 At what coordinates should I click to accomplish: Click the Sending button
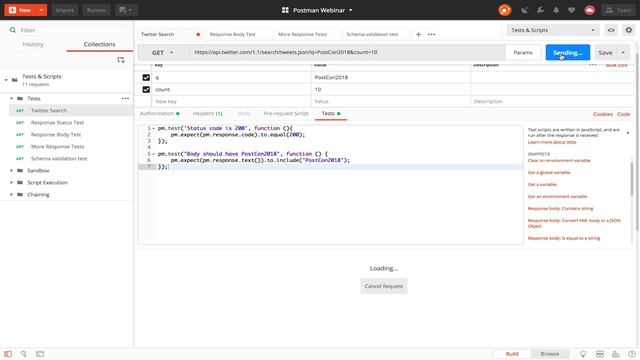[568, 53]
